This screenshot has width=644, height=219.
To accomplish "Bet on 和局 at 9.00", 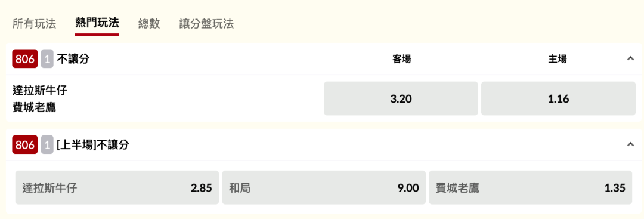I will [x=324, y=188].
